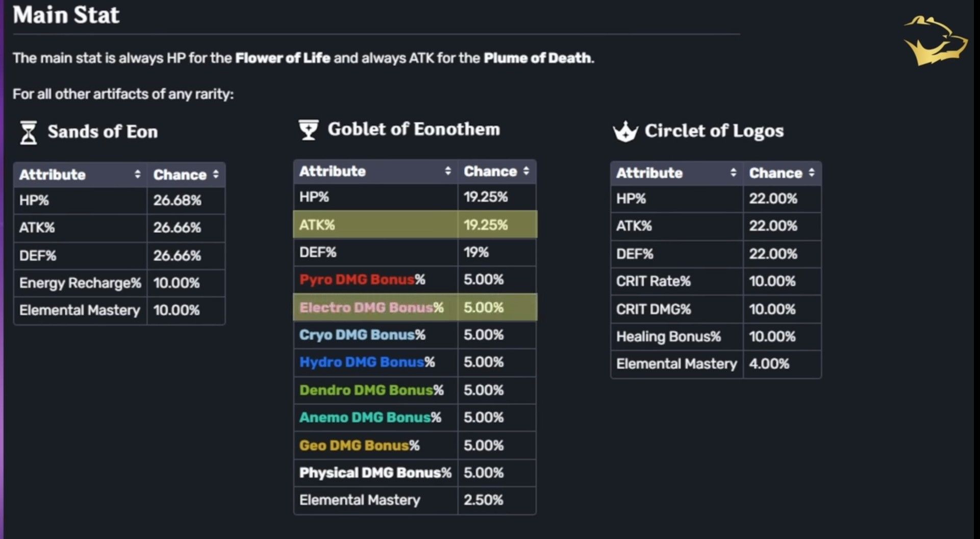Click the Circlet of Logos section title
Image resolution: width=980 pixels, height=539 pixels.
[x=714, y=132]
